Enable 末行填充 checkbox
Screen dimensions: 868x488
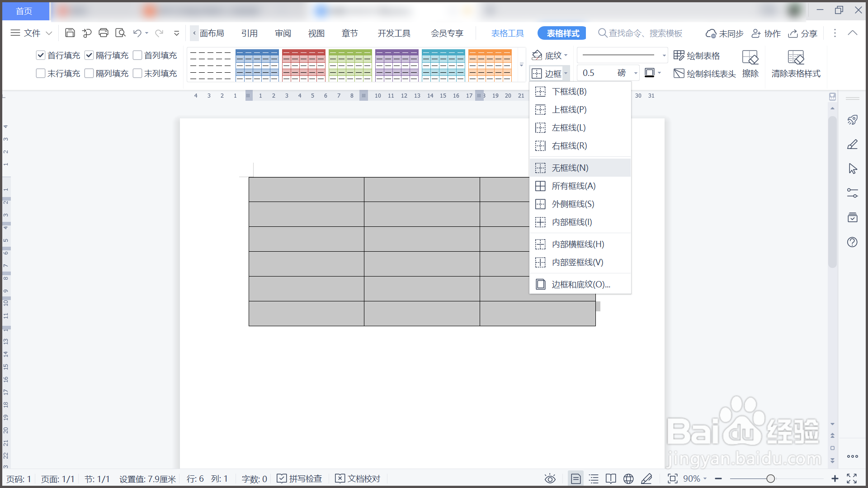41,73
